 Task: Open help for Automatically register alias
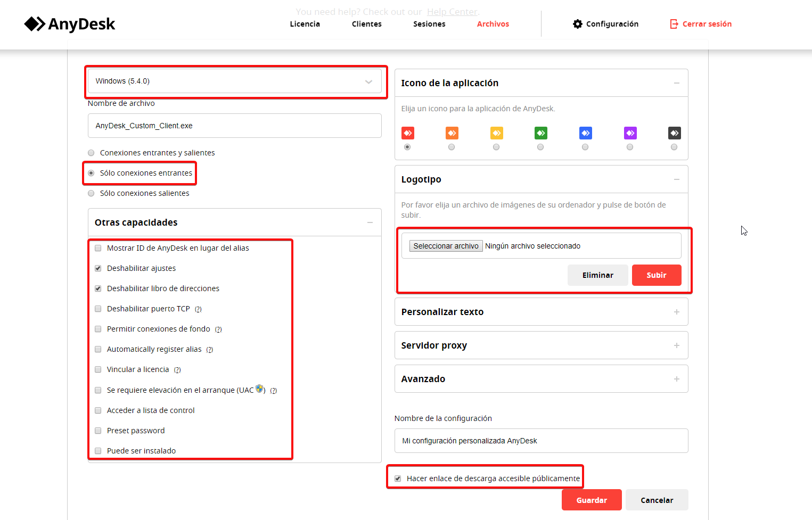tap(210, 350)
